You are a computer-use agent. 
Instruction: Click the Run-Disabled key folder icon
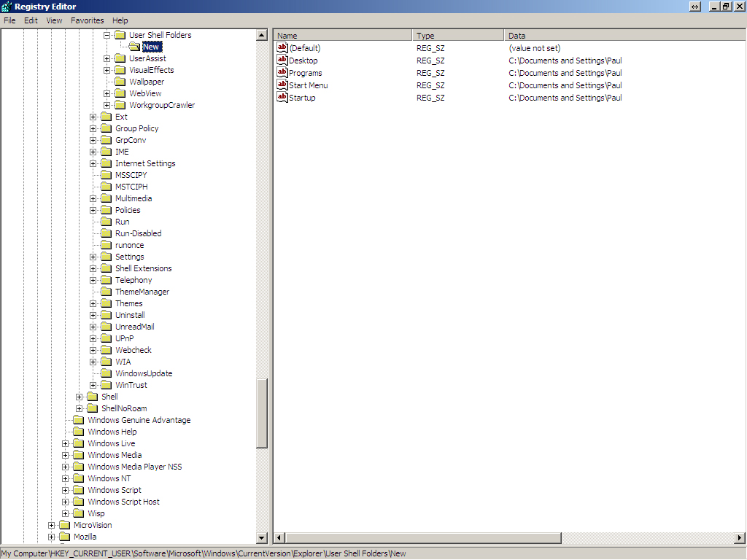[107, 233]
